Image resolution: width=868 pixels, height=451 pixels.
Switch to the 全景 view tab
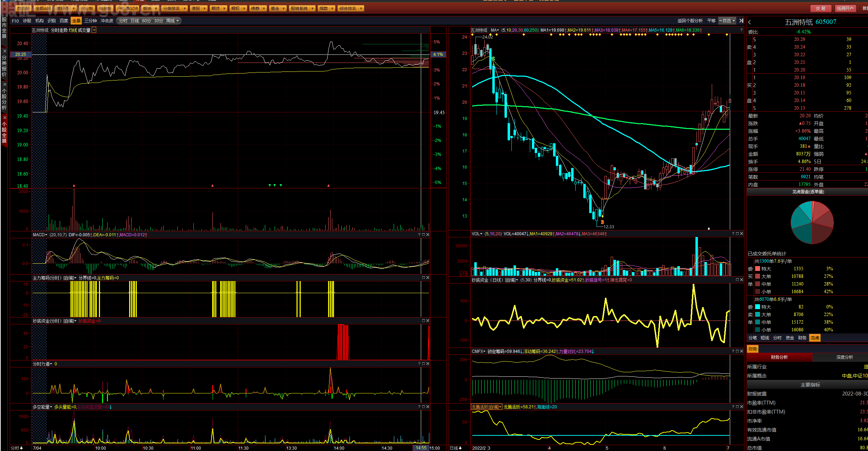76,21
